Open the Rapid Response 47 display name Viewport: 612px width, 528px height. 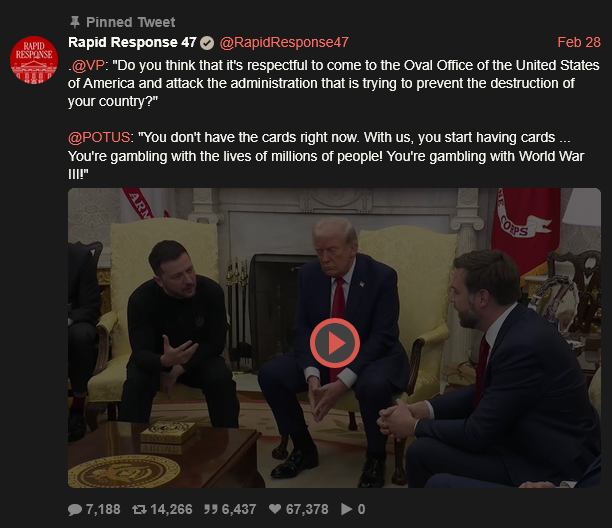[132, 42]
